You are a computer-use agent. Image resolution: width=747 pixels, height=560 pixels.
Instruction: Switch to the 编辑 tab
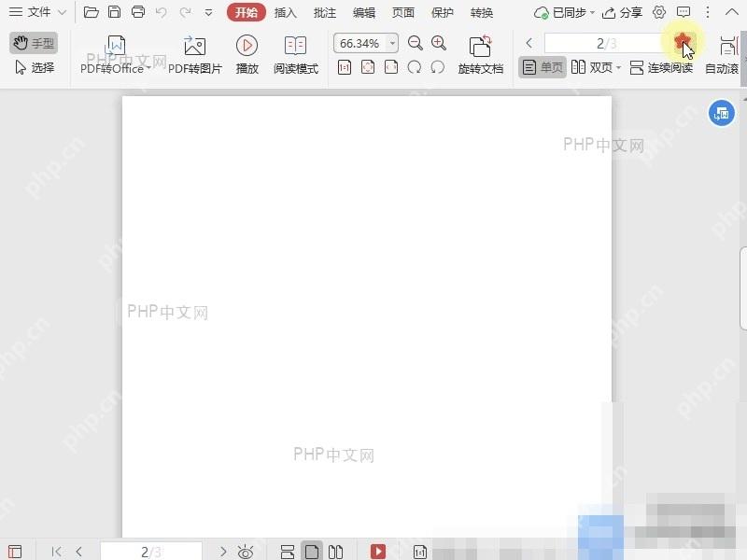[x=363, y=13]
